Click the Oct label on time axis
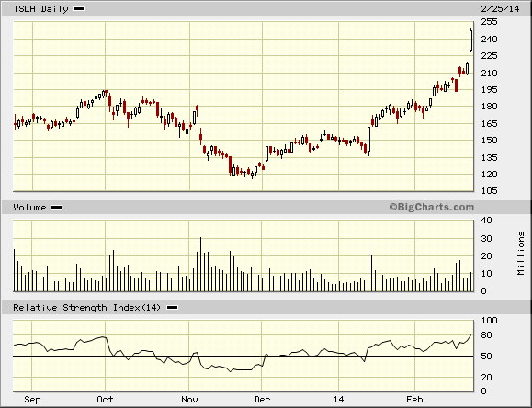 [x=105, y=400]
